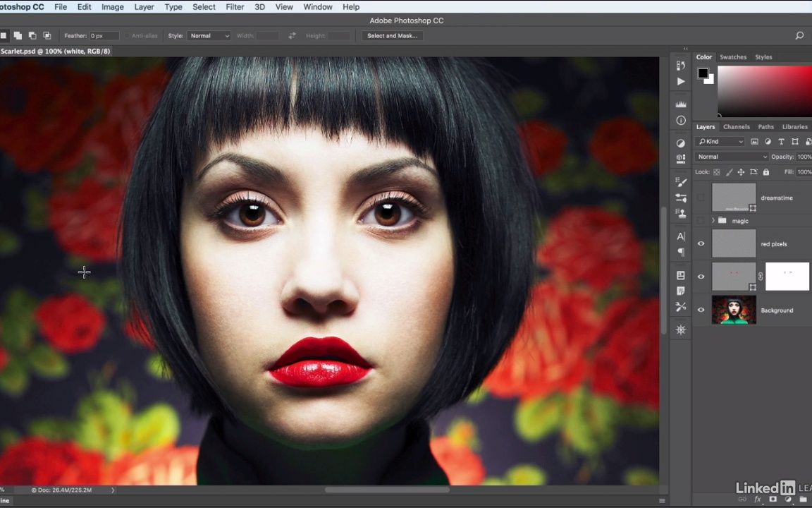
Task: Hide the red pixels layer
Action: click(x=701, y=244)
